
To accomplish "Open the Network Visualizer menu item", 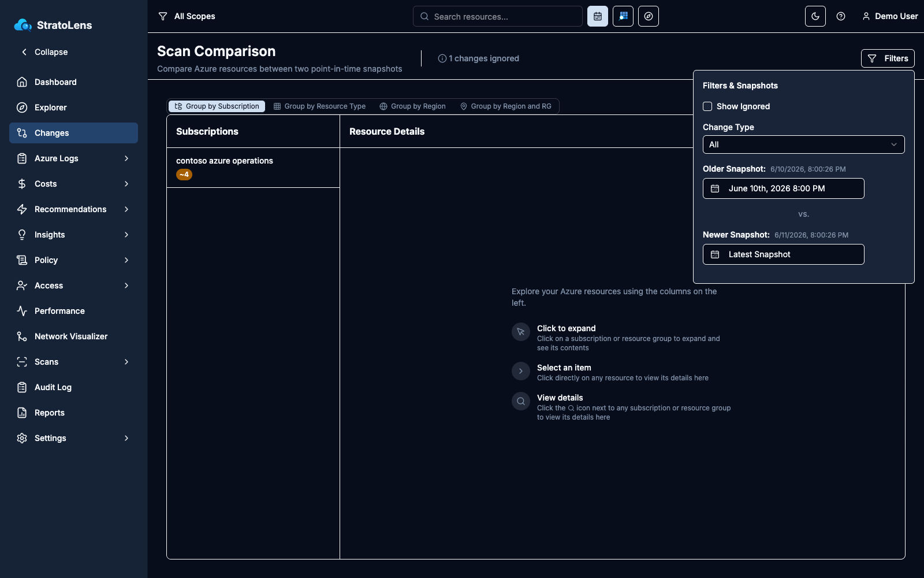I will pyautogui.click(x=73, y=336).
